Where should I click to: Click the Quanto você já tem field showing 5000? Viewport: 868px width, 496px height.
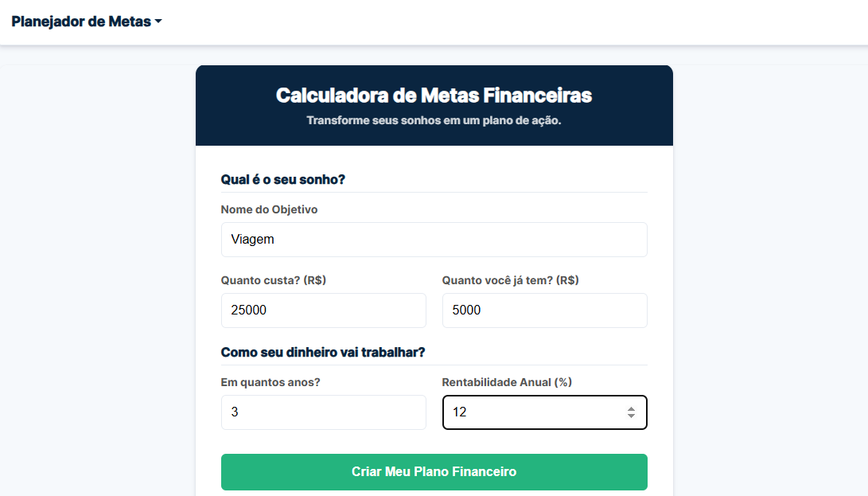pos(544,310)
